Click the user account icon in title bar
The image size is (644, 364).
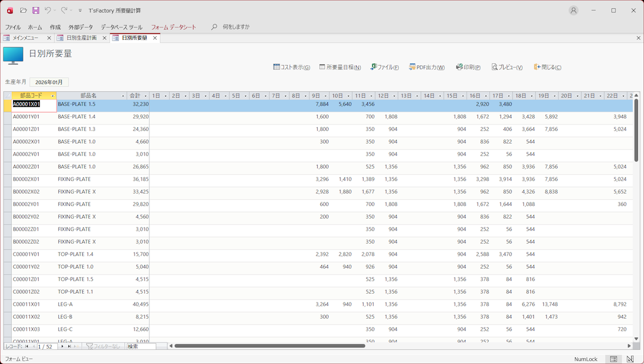click(x=573, y=11)
